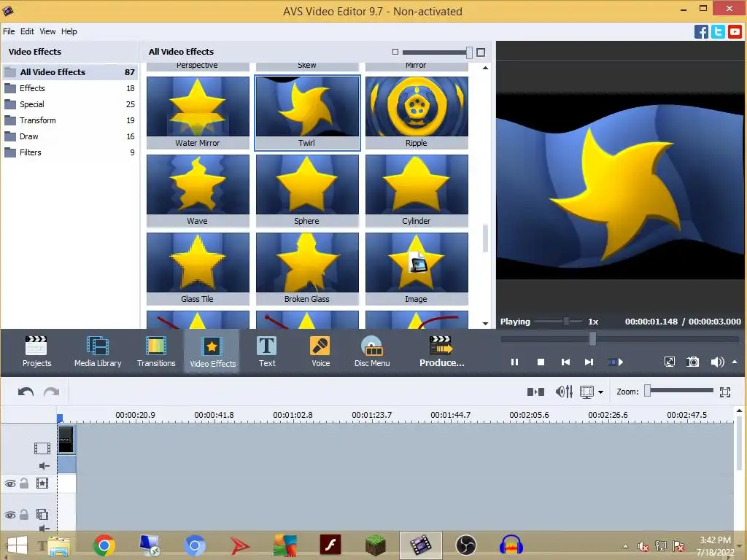Go to previous frame
Image resolution: width=747 pixels, height=560 pixels.
point(565,362)
